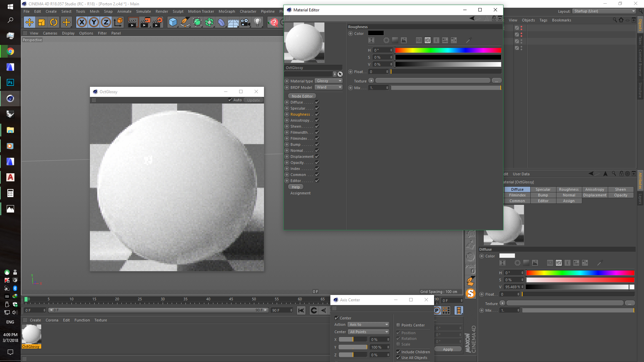The width and height of the screenshot is (644, 362).
Task: Click Apply in Axis Center window
Action: tap(448, 349)
